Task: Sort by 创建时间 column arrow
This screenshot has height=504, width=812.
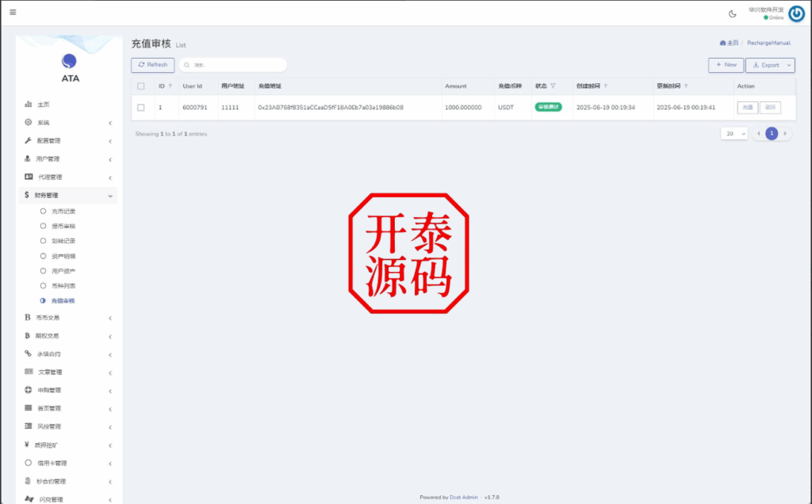Action: tap(605, 86)
